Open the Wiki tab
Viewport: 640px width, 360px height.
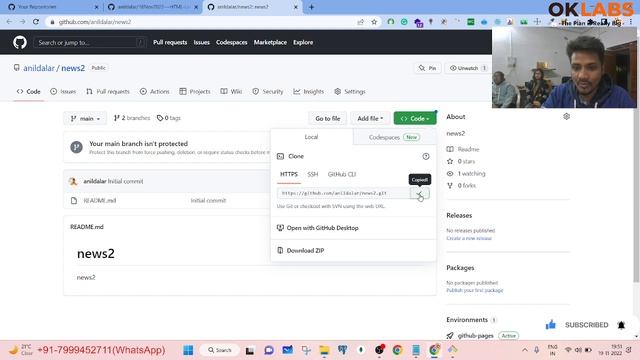(x=231, y=91)
